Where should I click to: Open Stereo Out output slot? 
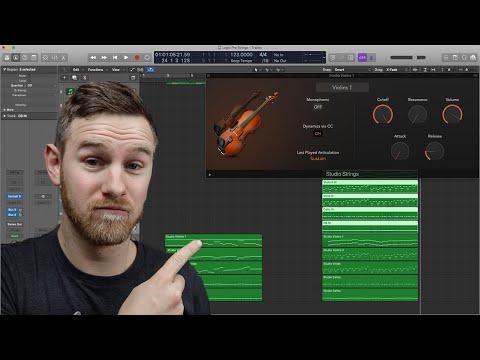pos(14,224)
